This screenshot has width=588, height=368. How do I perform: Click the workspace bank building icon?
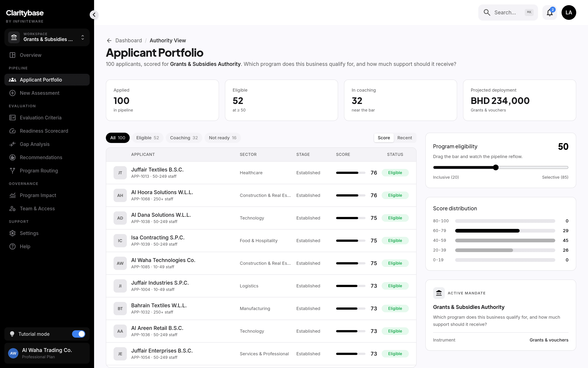tap(14, 37)
